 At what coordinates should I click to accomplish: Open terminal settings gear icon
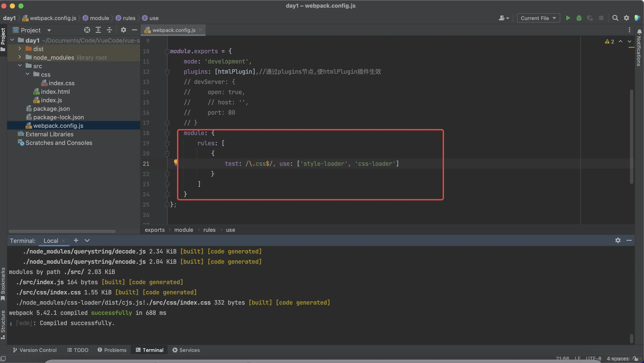coord(618,240)
